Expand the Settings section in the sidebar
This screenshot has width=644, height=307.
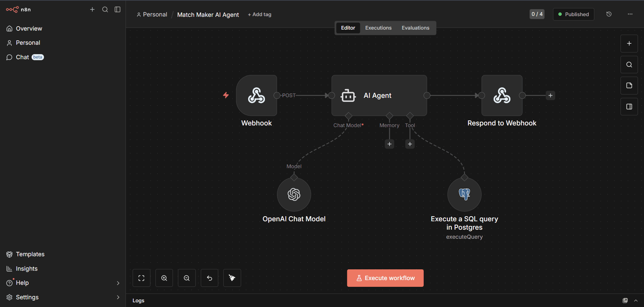pos(118,297)
